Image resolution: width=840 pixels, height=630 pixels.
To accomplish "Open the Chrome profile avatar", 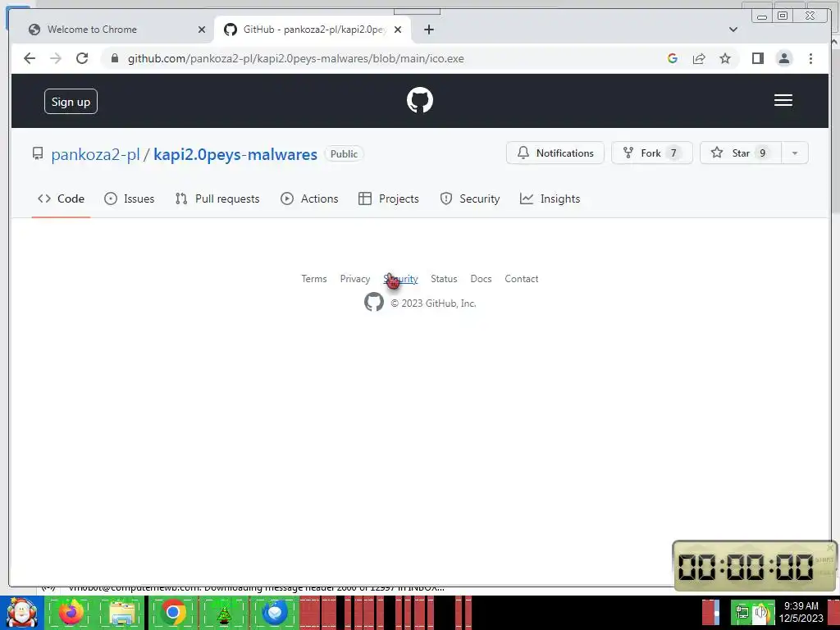I will [784, 58].
